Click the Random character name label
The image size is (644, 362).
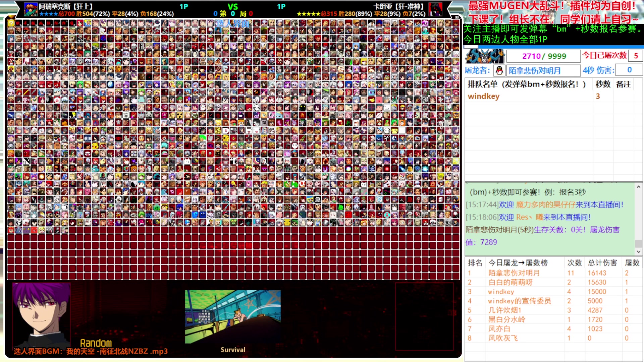coord(96,343)
